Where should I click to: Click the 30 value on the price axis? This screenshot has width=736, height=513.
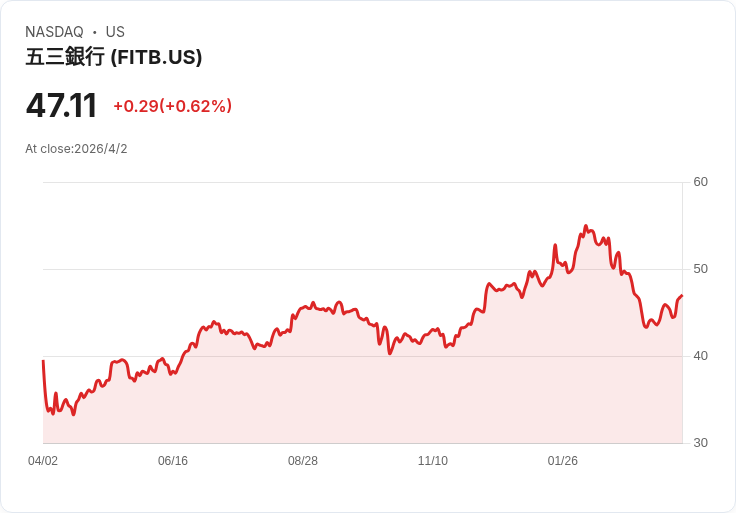pos(700,443)
